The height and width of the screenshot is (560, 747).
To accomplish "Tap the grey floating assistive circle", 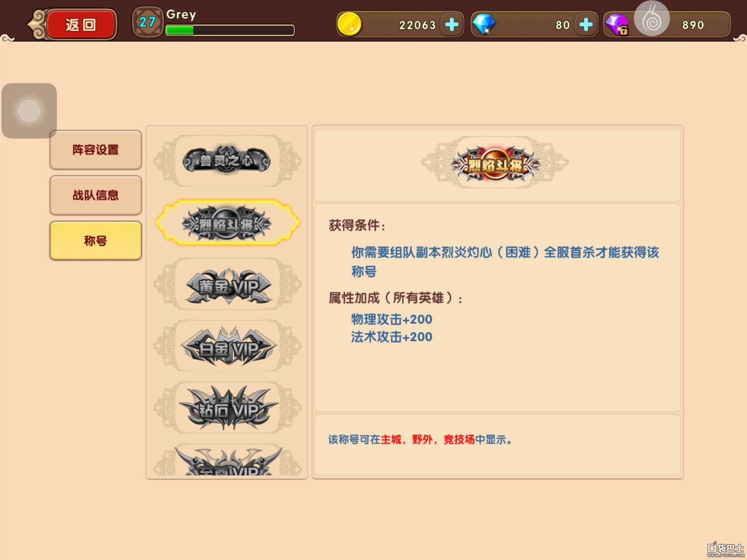I will pyautogui.click(x=29, y=111).
